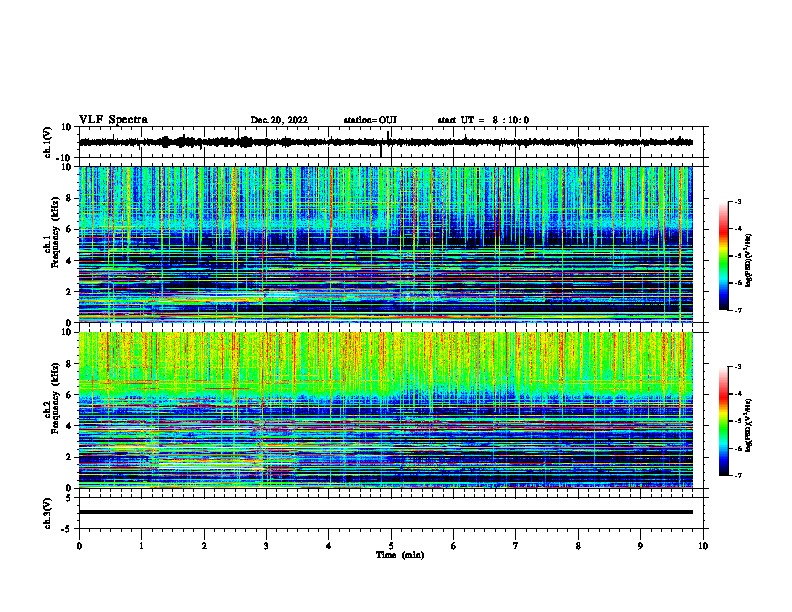Click the ch.2 spectrogram color scale bar
The width and height of the screenshot is (792, 612).
(723, 421)
